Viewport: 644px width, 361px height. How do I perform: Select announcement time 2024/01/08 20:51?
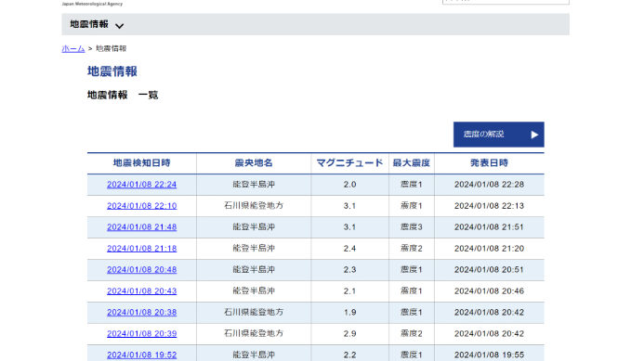pyautogui.click(x=489, y=270)
